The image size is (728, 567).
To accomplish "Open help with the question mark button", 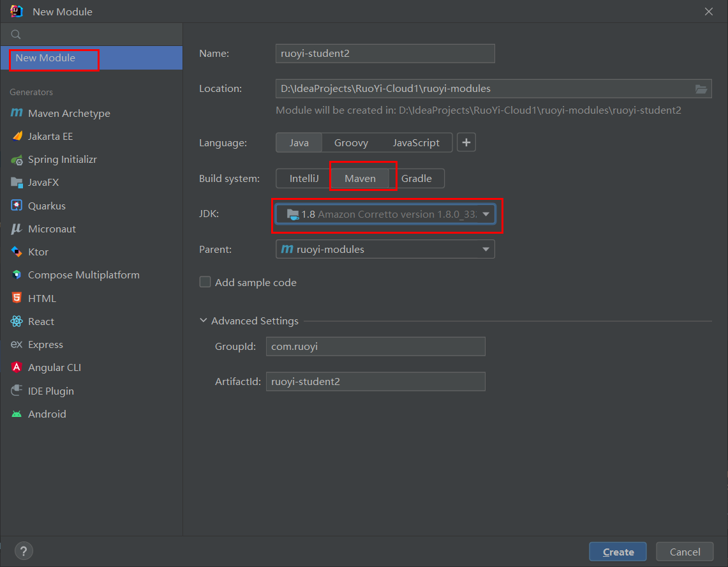I will click(x=24, y=551).
